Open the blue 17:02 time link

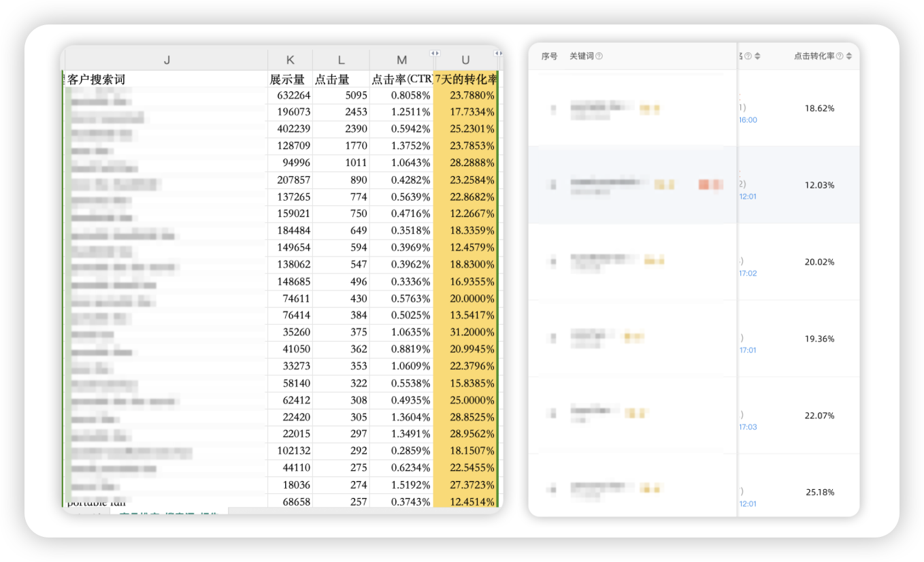click(748, 274)
